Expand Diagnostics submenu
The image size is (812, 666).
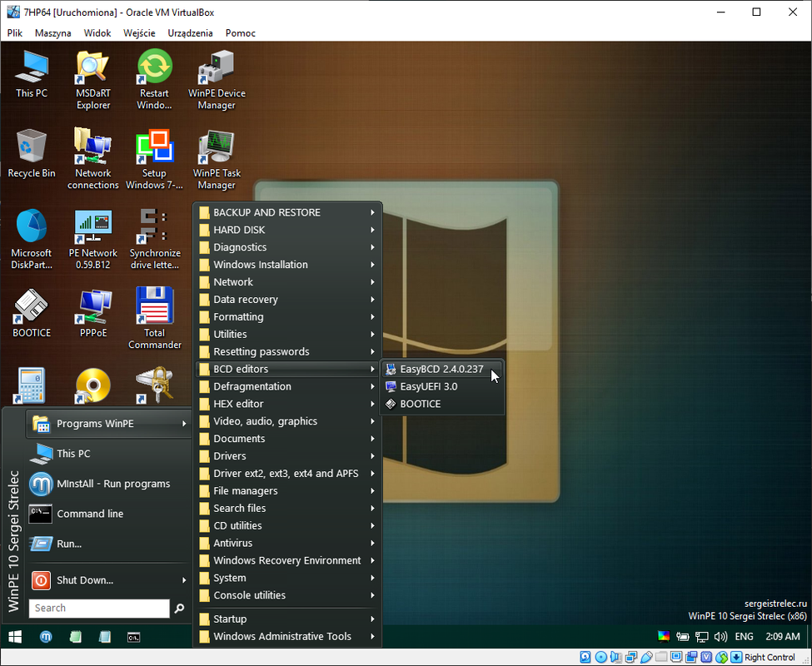[x=287, y=247]
